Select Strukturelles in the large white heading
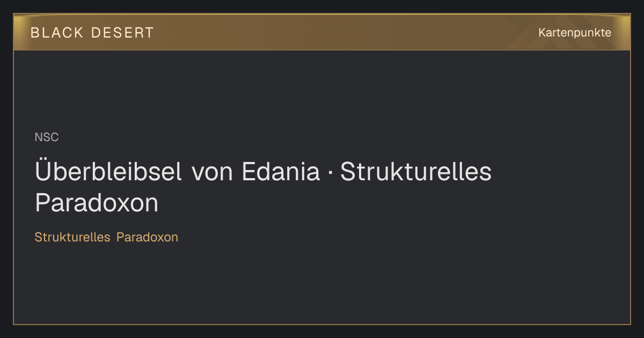 [416, 172]
